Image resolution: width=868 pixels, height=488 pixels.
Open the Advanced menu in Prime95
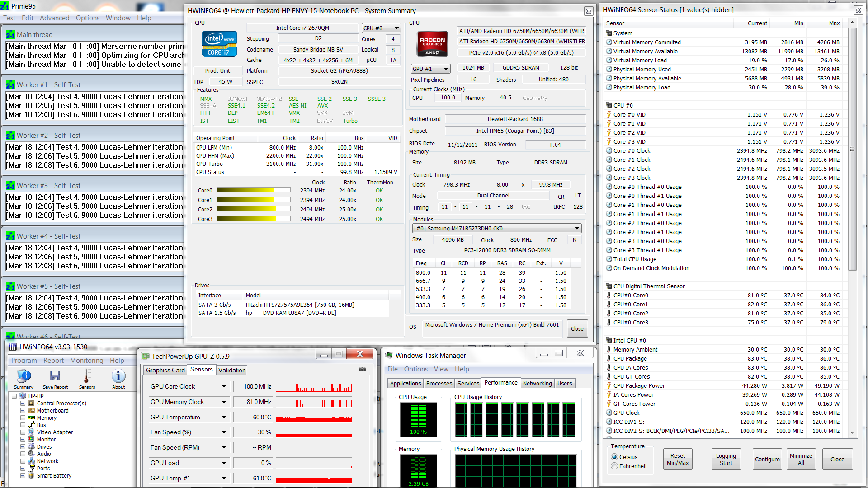point(54,18)
